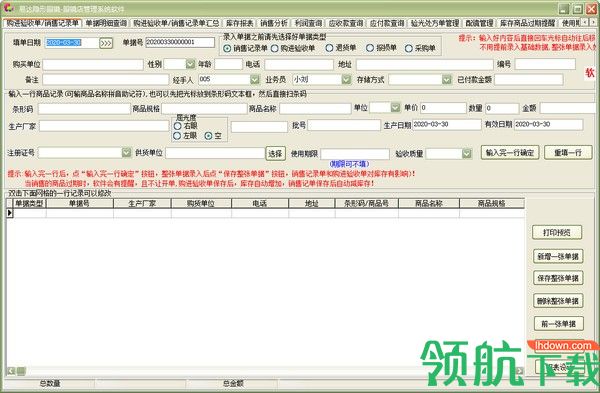Image resolution: width=600 pixels, height=393 pixels.
Task: Switch to 单据明细查询 tab
Action: (106, 23)
